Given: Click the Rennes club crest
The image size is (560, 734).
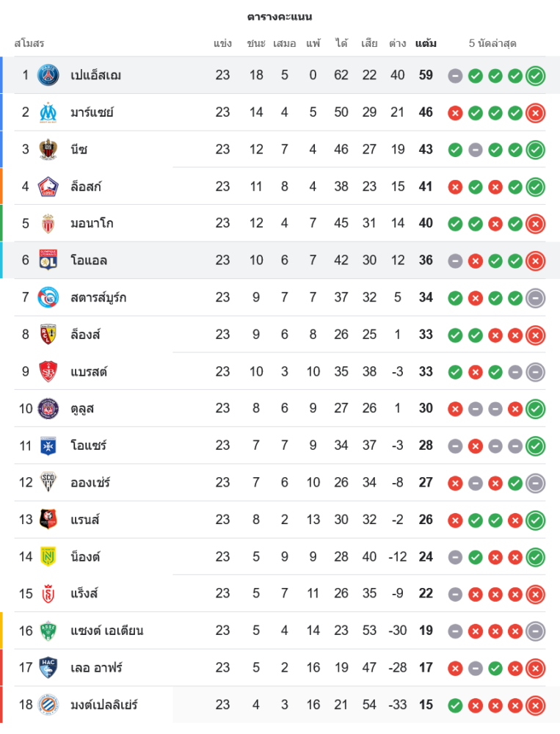Looking at the screenshot, I should 48,520.
